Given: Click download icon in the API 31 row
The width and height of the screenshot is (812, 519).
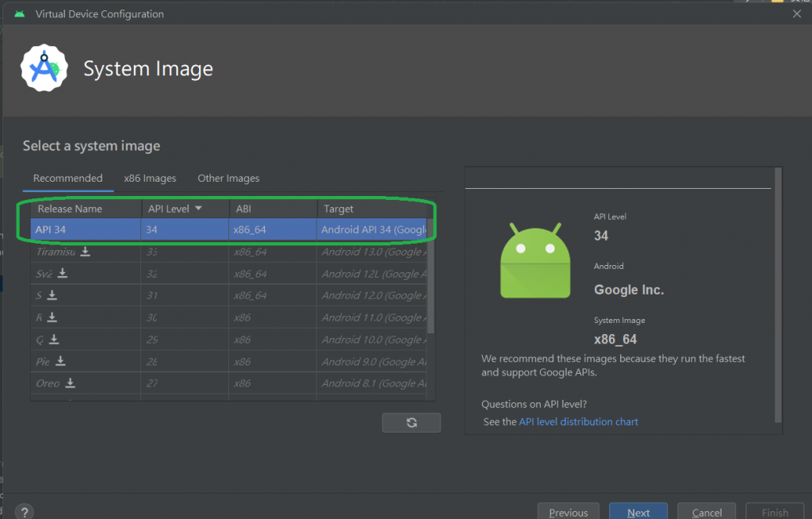Looking at the screenshot, I should coord(52,295).
